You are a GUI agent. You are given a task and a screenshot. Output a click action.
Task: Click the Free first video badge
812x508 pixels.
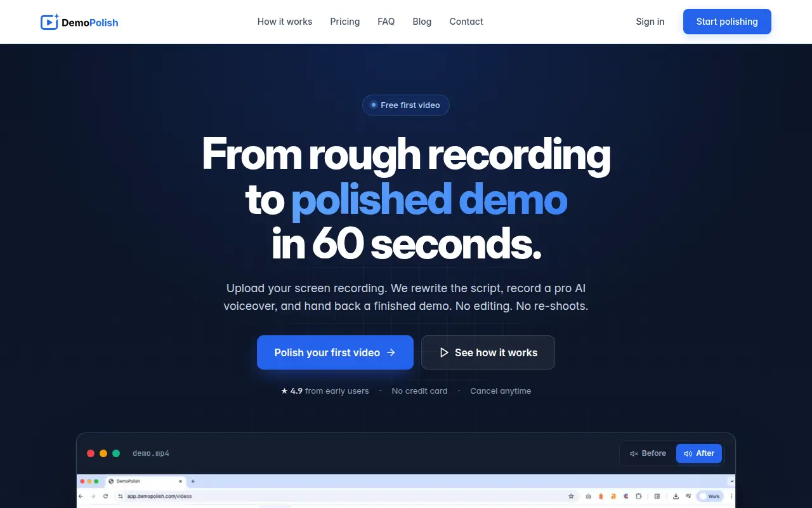tap(406, 105)
